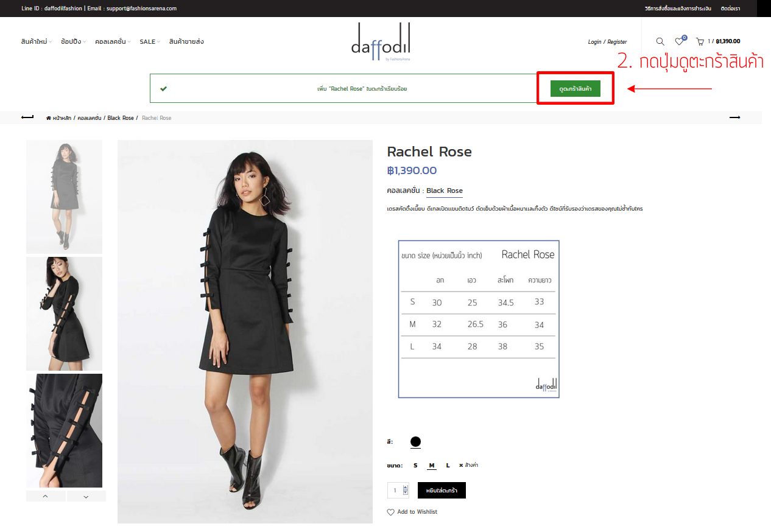Open the ติดต่อเรา contact page

(x=730, y=9)
